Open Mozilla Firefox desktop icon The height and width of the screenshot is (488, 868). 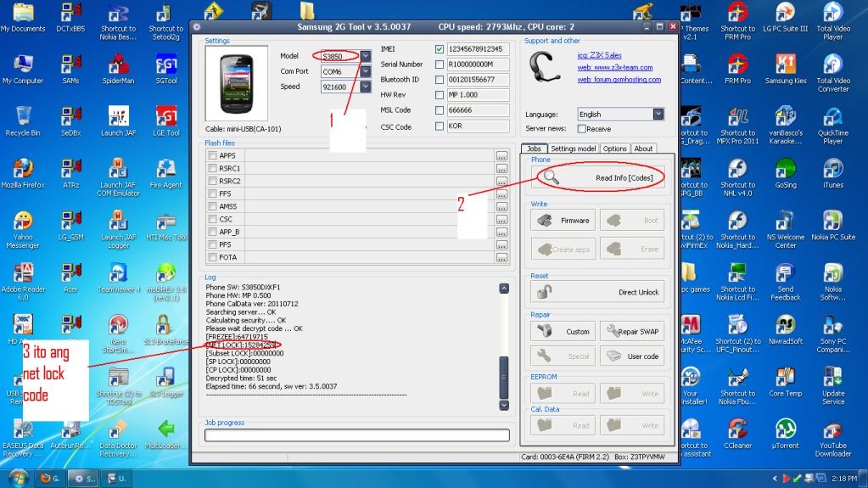[23, 173]
